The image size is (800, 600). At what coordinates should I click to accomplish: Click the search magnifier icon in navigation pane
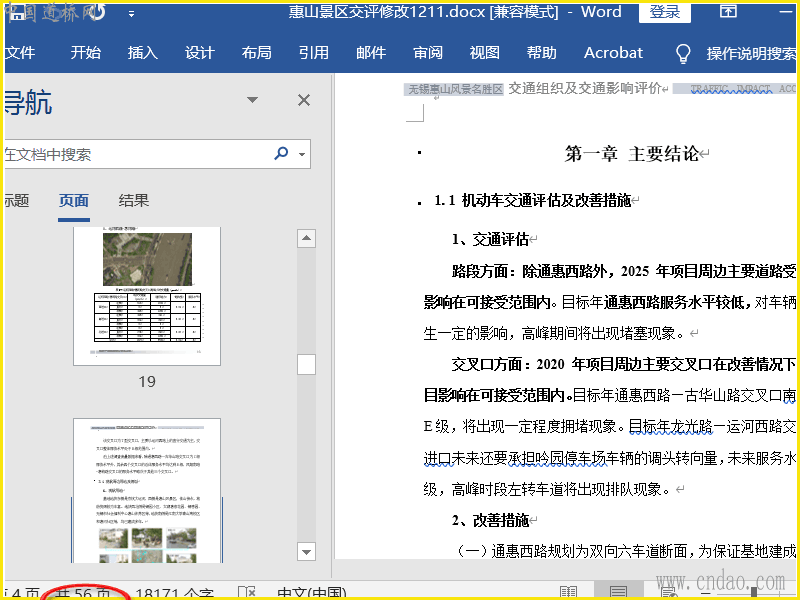pyautogui.click(x=281, y=154)
